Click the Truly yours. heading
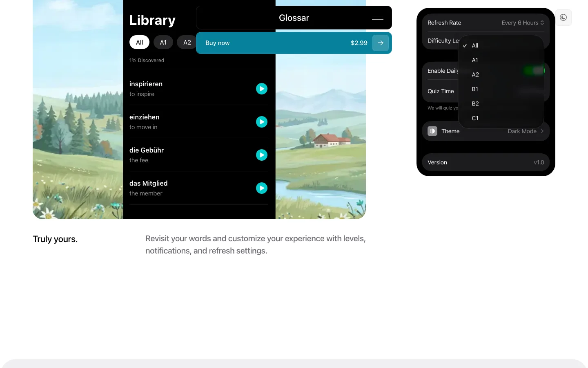Image resolution: width=588 pixels, height=368 pixels. coord(55,239)
